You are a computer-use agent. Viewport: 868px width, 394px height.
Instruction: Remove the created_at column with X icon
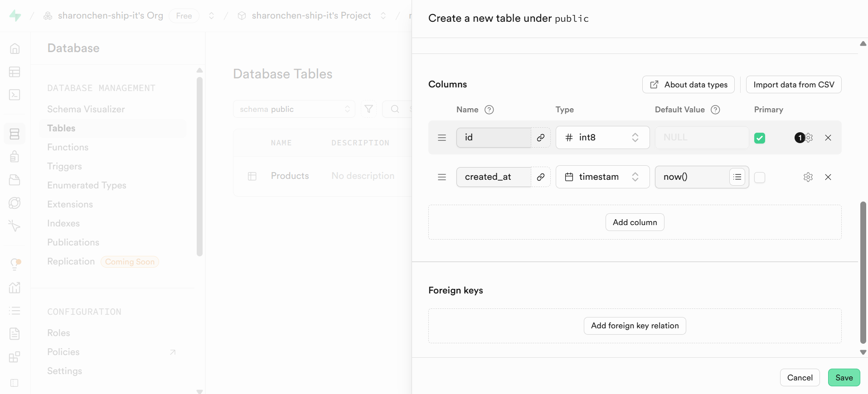(x=828, y=177)
